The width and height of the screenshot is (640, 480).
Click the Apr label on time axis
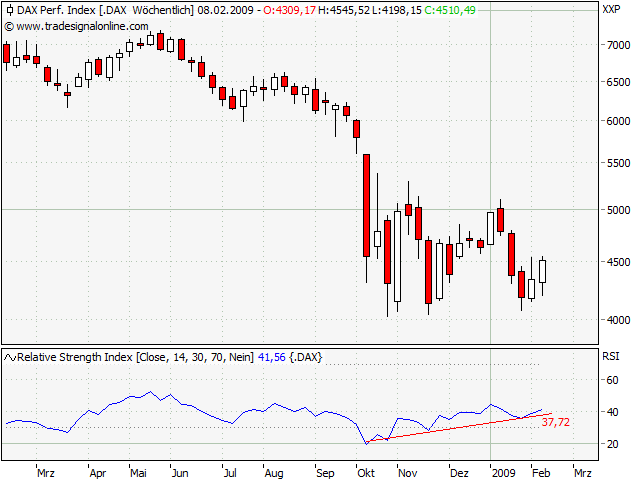pyautogui.click(x=98, y=473)
